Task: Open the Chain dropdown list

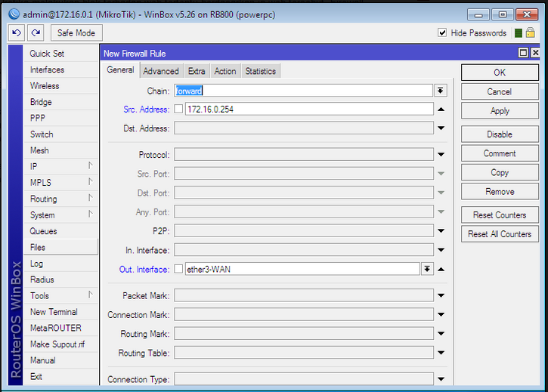Action: [441, 91]
